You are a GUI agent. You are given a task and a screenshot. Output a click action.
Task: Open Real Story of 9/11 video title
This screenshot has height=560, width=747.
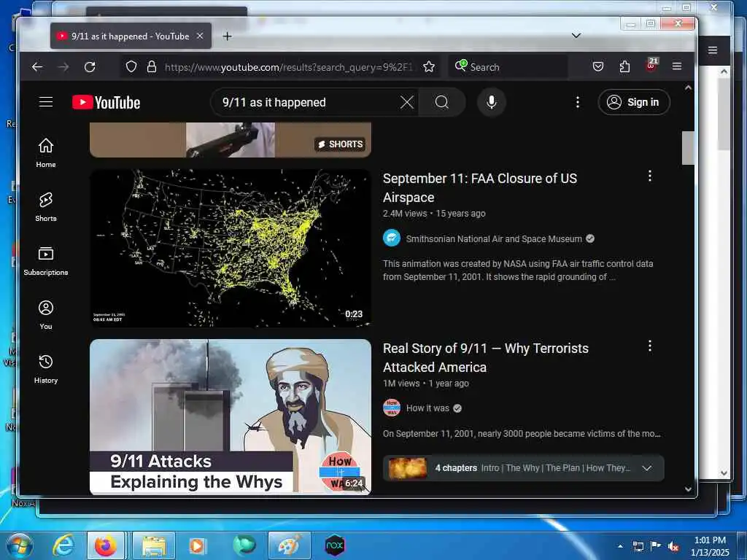[x=485, y=357]
